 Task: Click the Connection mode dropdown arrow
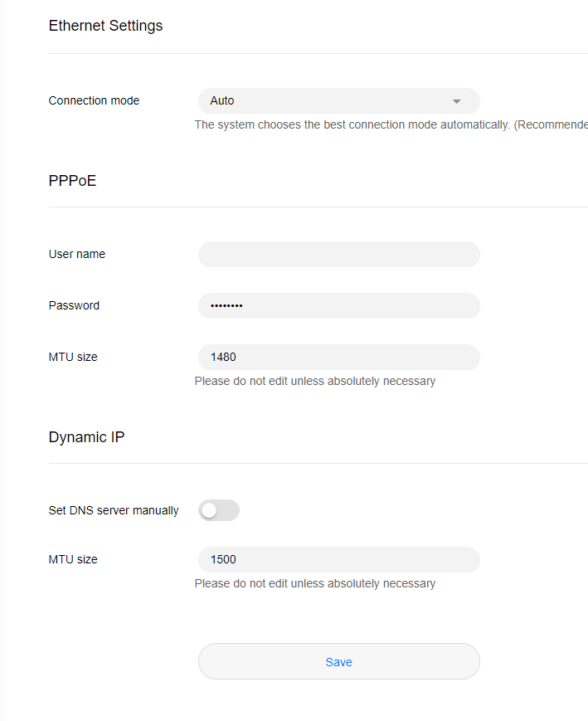(456, 101)
